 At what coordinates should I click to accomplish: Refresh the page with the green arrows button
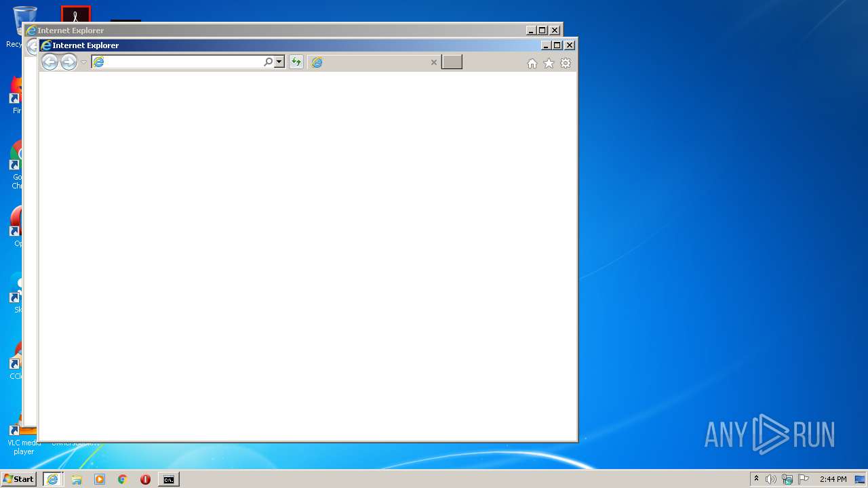click(x=296, y=62)
